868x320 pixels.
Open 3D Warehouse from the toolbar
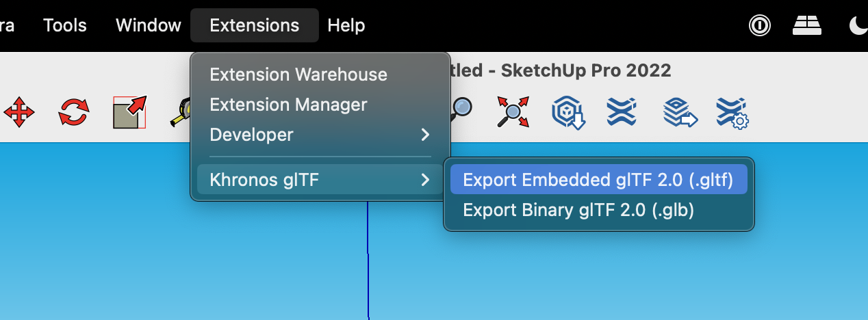(567, 112)
